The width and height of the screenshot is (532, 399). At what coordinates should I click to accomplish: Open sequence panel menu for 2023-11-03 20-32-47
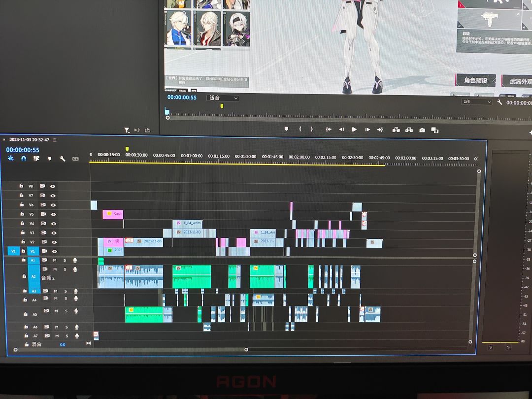[x=55, y=140]
